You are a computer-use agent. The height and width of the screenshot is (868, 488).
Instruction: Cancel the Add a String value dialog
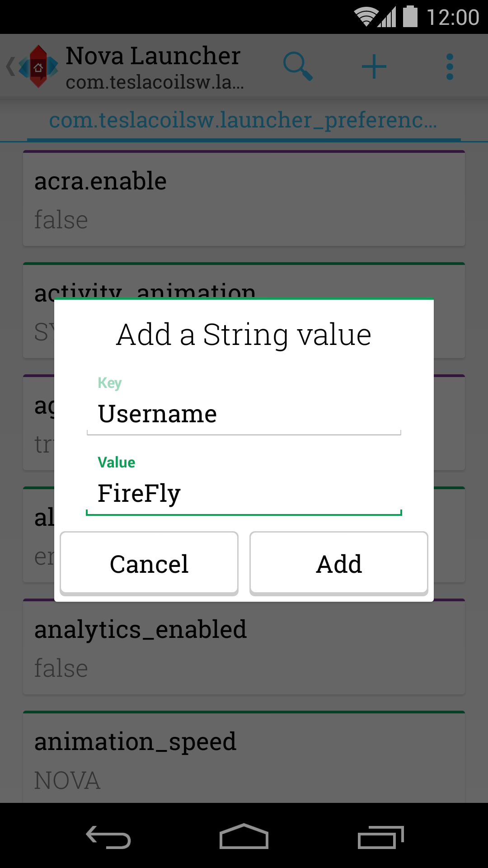pyautogui.click(x=149, y=563)
